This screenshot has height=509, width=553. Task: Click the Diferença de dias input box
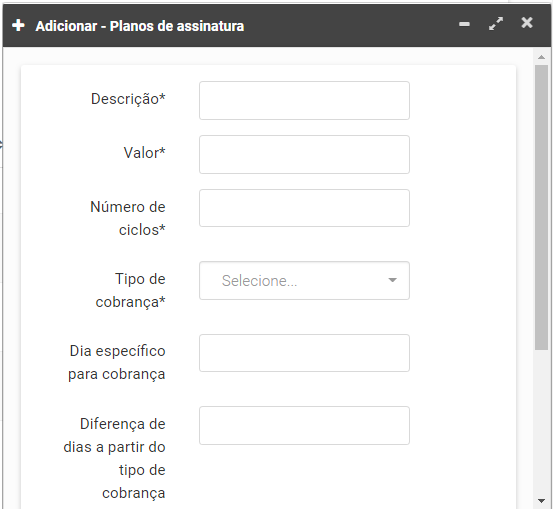tap(304, 425)
